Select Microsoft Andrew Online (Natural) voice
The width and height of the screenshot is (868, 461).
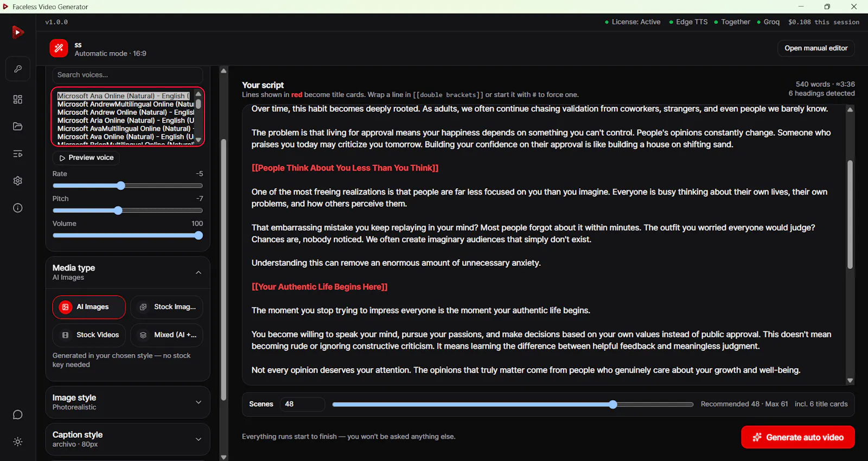coord(125,112)
